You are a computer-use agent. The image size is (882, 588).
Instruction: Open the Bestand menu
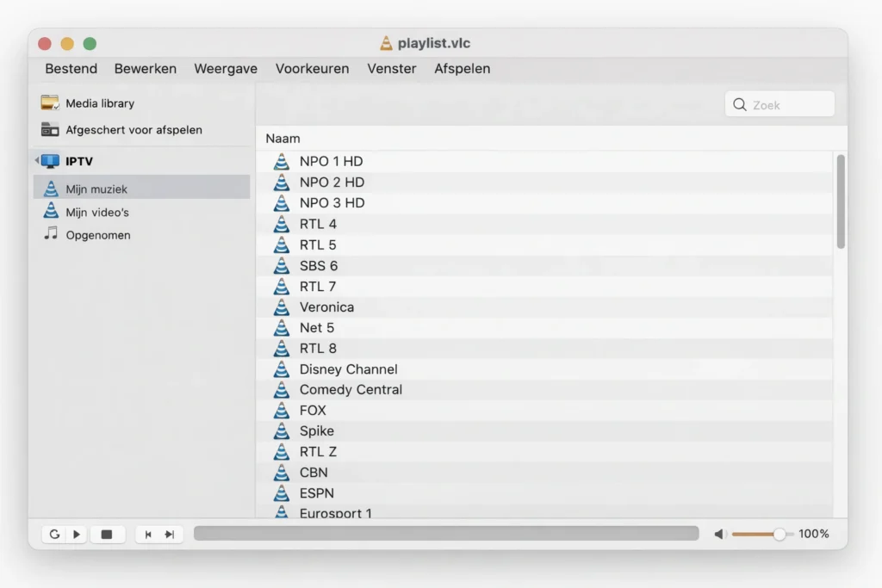click(71, 69)
